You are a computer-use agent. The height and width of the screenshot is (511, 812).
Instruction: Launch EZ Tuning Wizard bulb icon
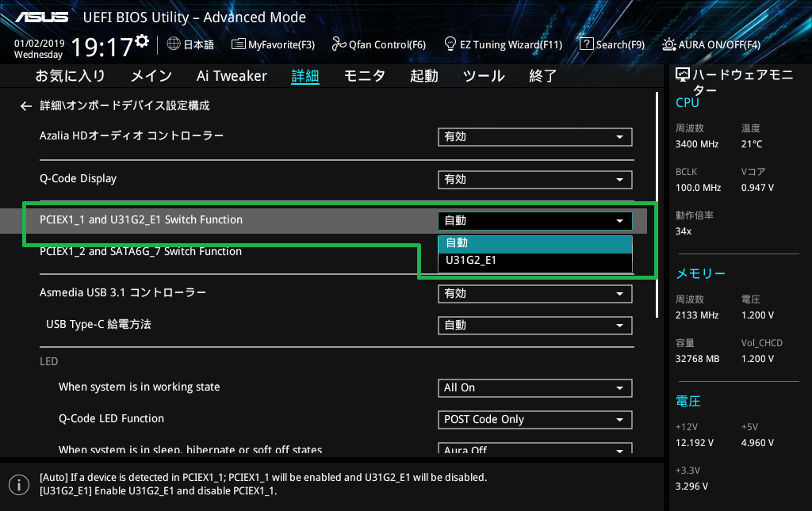(x=450, y=44)
